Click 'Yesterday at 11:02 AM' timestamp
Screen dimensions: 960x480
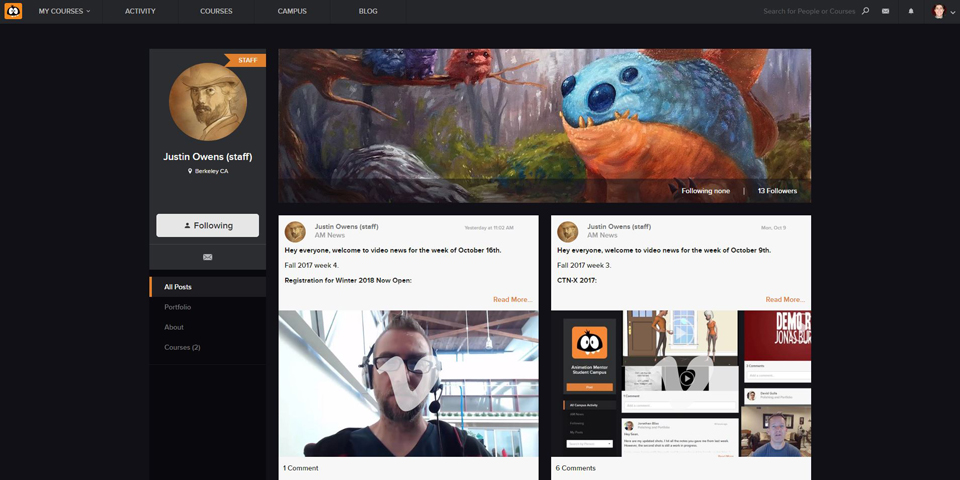489,228
